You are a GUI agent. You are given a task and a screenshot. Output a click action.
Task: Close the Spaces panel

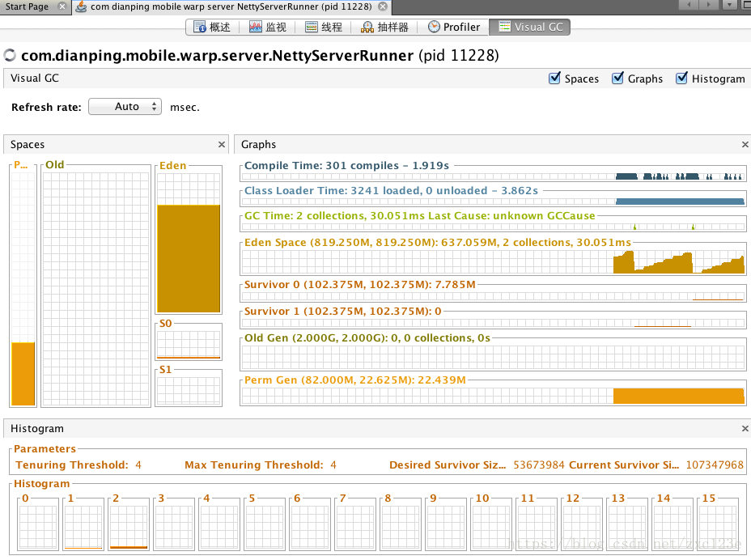point(221,144)
